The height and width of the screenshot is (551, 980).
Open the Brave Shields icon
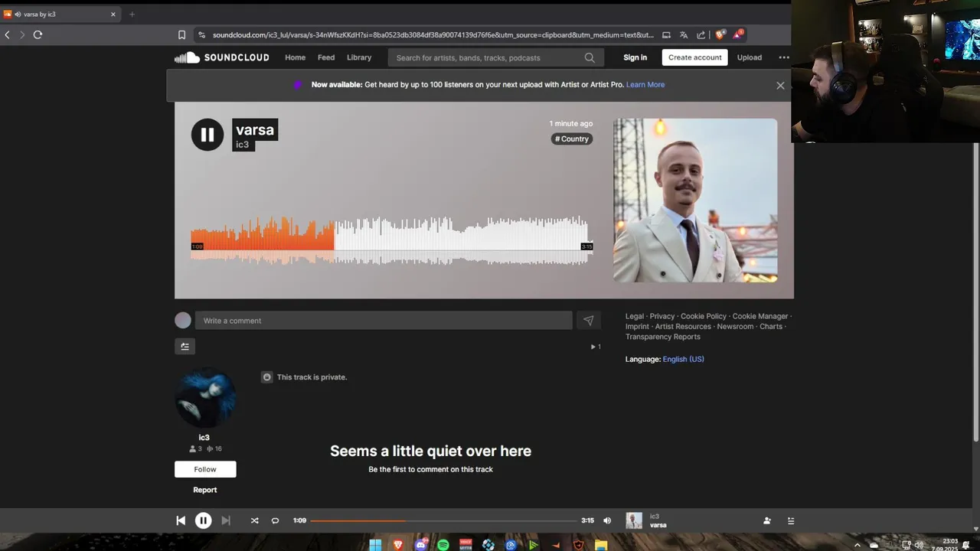[720, 34]
